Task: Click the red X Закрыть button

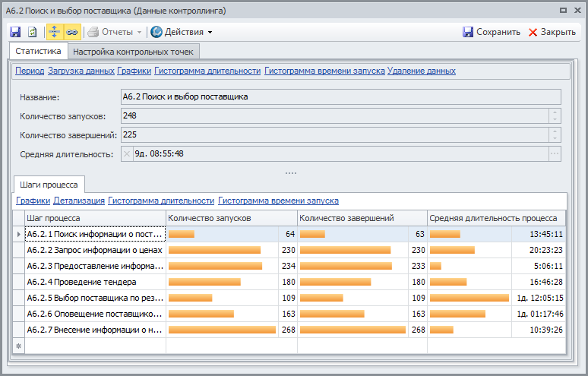Action: [x=552, y=32]
